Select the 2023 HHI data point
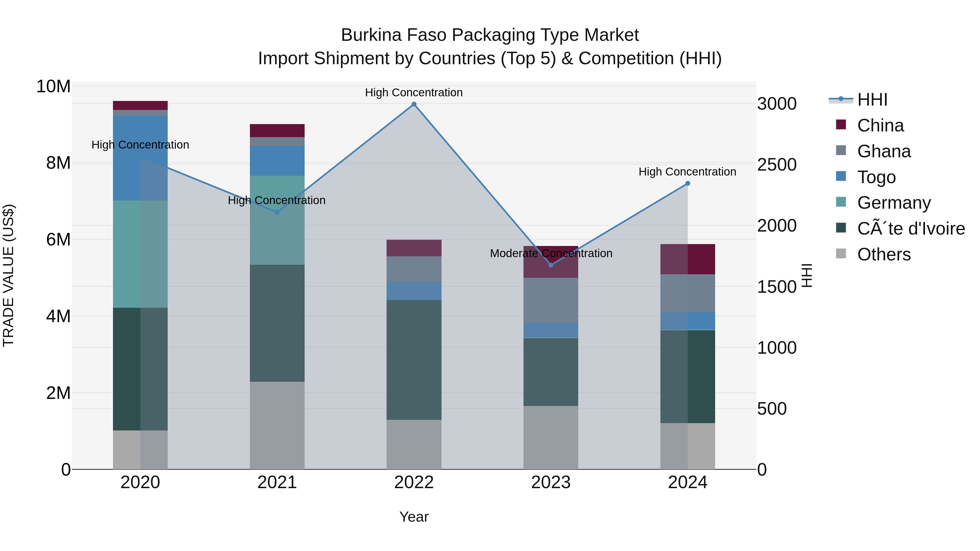Image resolution: width=980 pixels, height=551 pixels. pyautogui.click(x=550, y=265)
